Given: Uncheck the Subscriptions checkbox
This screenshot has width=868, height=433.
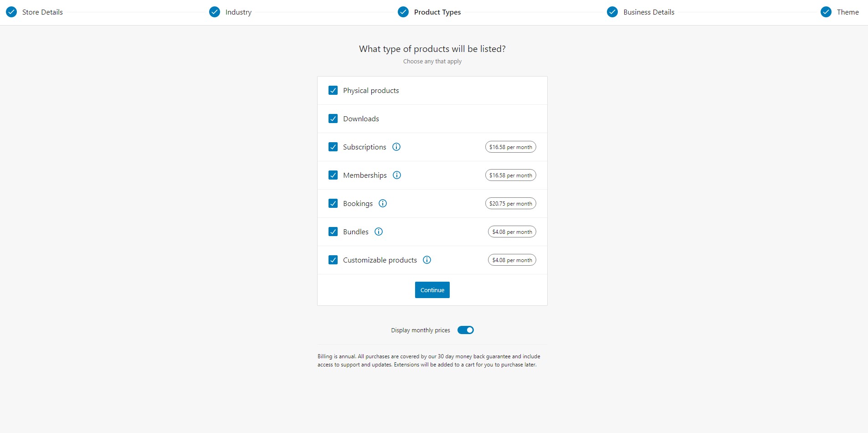Looking at the screenshot, I should point(334,147).
